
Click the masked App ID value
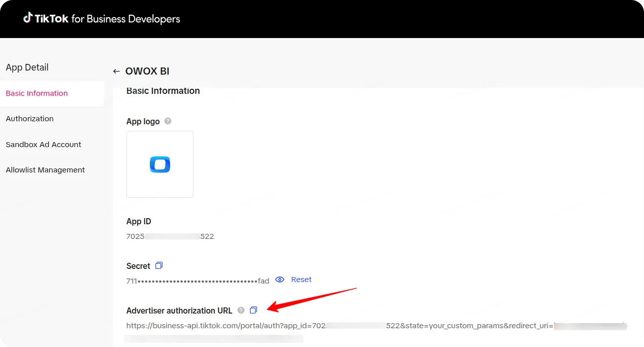pyautogui.click(x=170, y=236)
